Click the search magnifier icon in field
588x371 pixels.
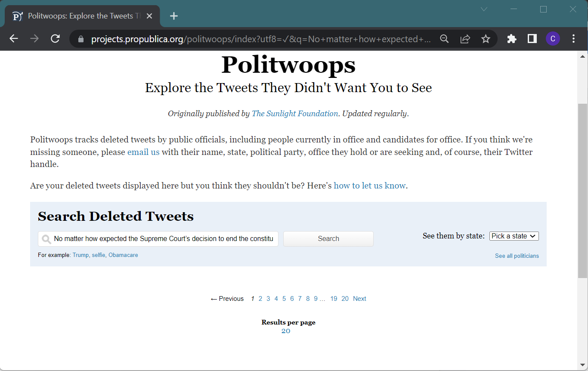point(46,239)
